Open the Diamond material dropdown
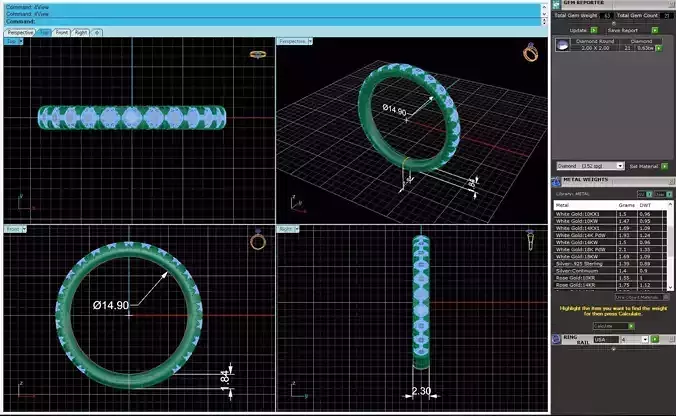The image size is (676, 416). click(620, 166)
